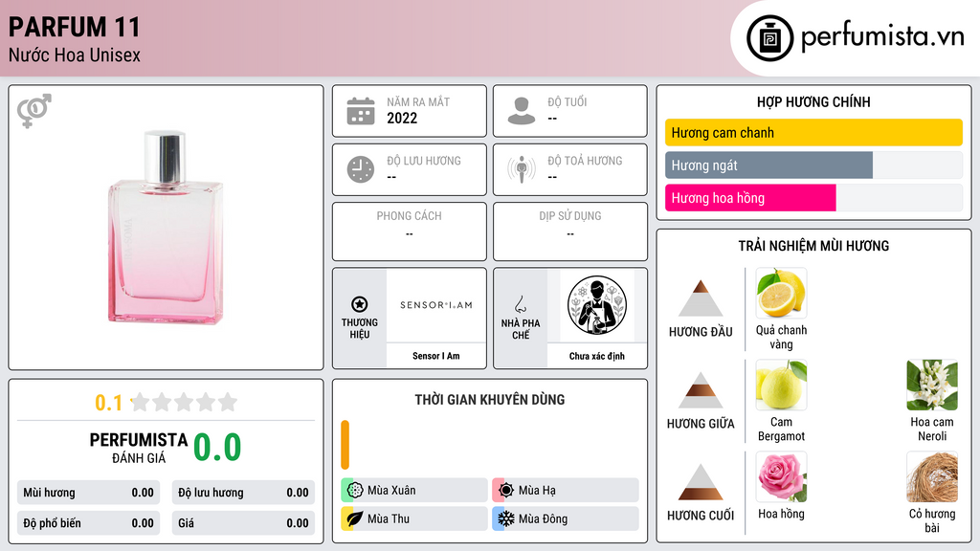Click the perfumista.vn logo
The image size is (980, 551).
pos(855,37)
